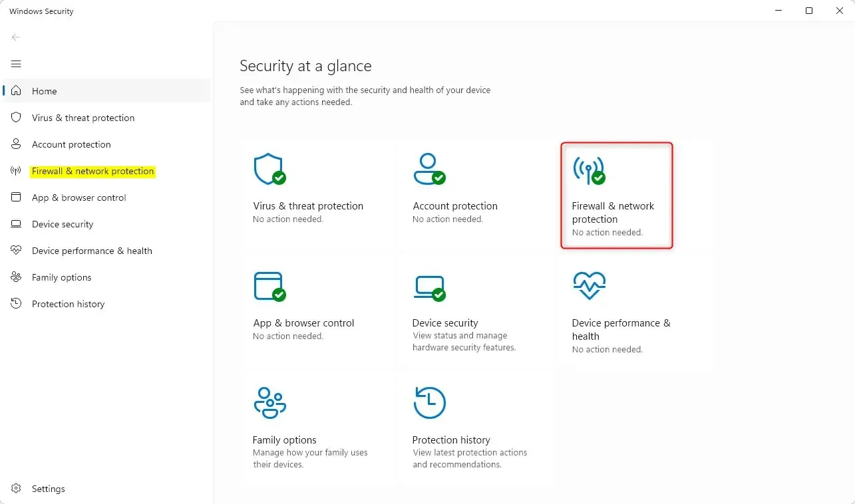Click the Security at a glance heading

tap(305, 66)
